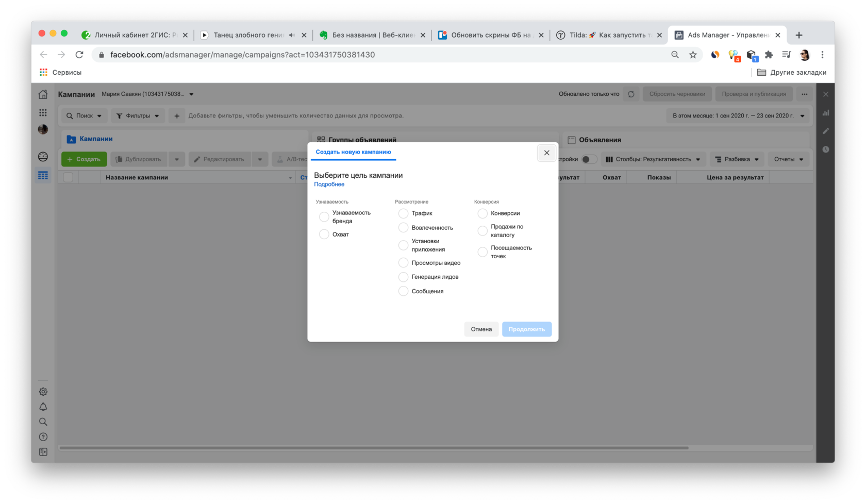Open the nine-dot tools grid menu
The height and width of the screenshot is (504, 866).
coord(43,112)
